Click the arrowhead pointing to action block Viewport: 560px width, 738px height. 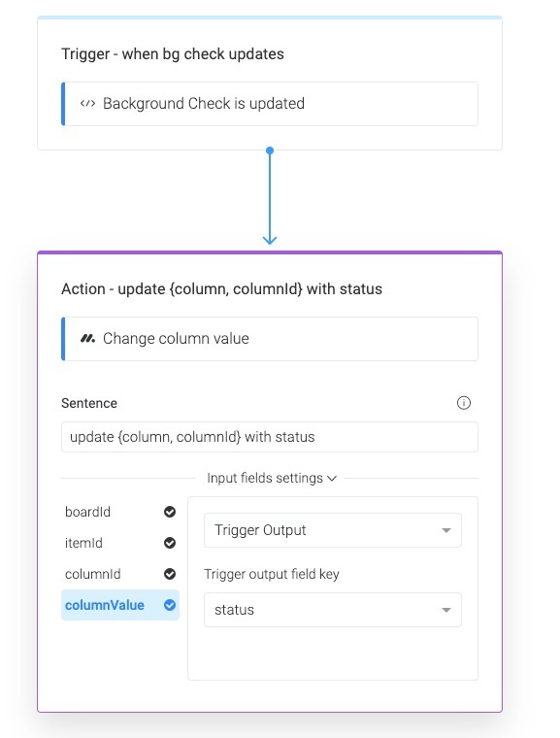click(270, 240)
